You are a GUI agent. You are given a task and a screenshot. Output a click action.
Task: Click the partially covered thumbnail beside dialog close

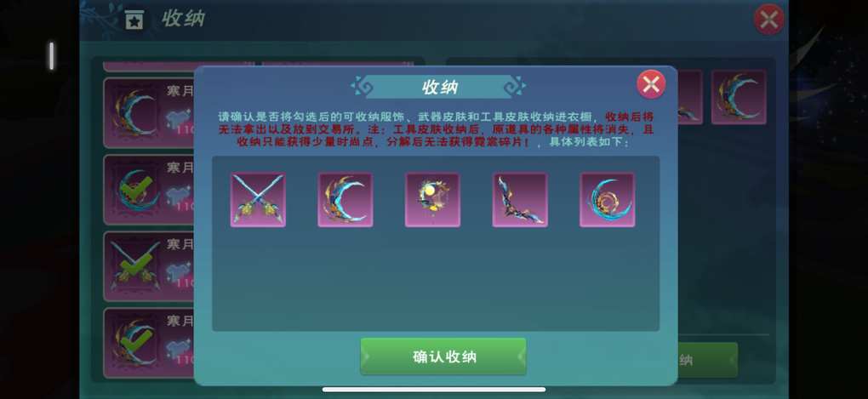click(690, 97)
